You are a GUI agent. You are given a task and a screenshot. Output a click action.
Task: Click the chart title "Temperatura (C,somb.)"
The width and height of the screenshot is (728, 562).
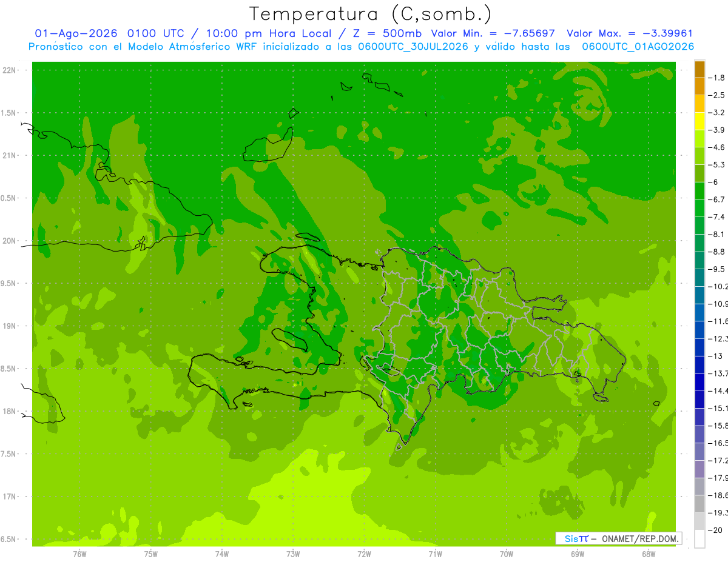pyautogui.click(x=371, y=14)
